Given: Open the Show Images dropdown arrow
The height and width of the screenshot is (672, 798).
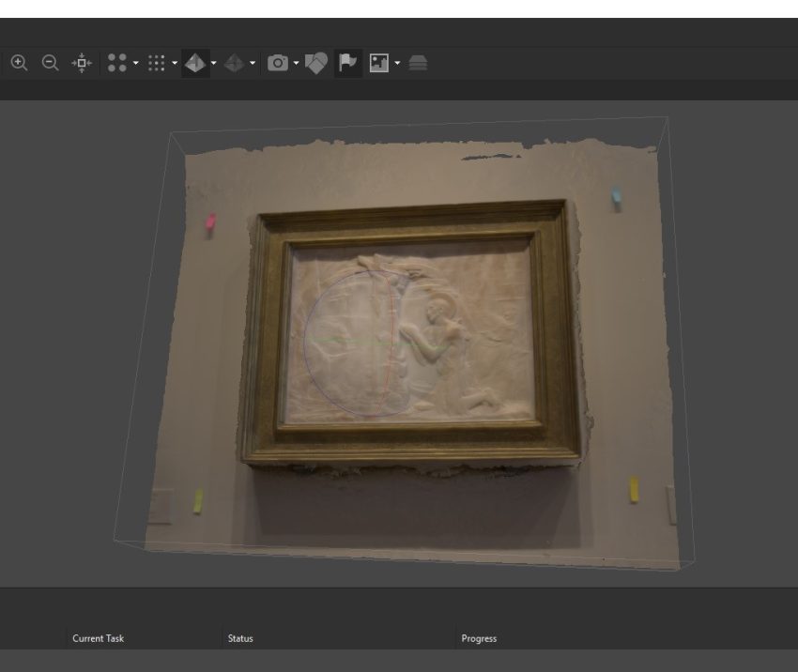Looking at the screenshot, I should tap(398, 64).
